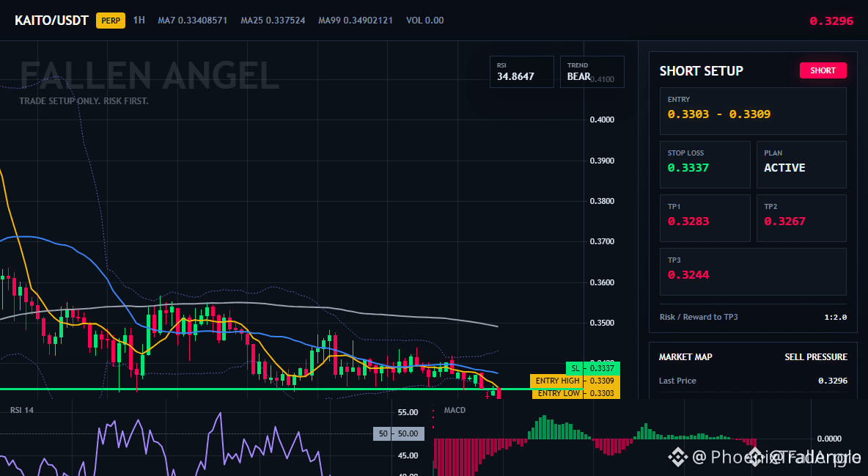The width and height of the screenshot is (868, 476).
Task: Click the 1:2.0 ratio value
Action: point(835,318)
